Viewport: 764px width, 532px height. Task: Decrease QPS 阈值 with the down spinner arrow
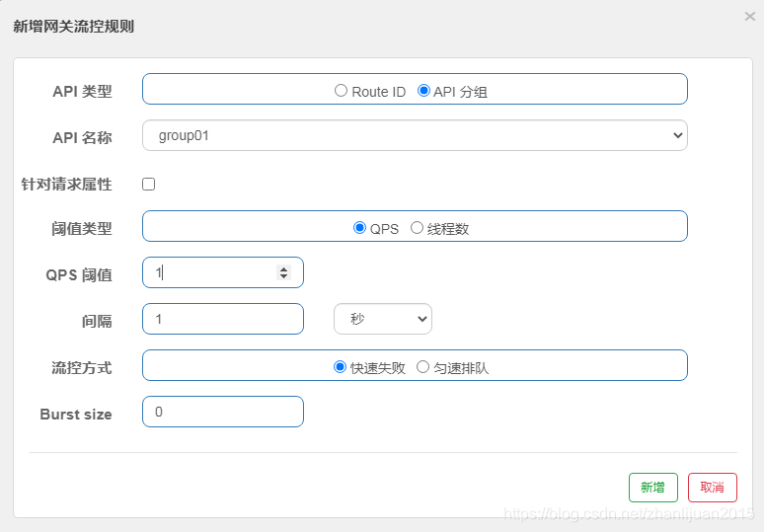(x=283, y=276)
